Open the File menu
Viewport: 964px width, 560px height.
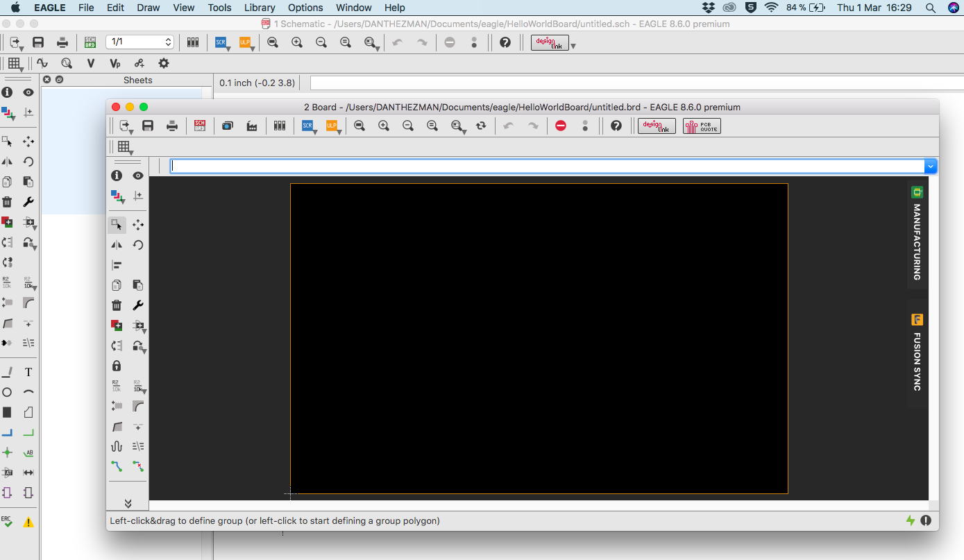click(86, 8)
